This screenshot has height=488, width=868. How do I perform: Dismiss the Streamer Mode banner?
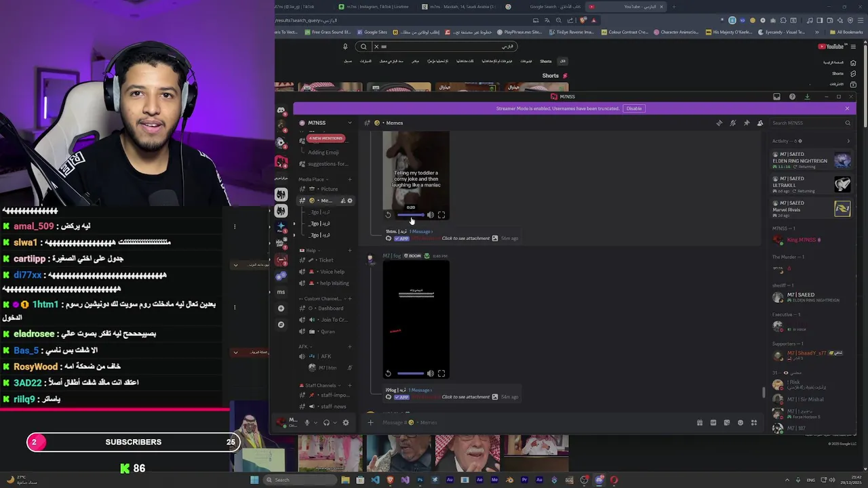(847, 108)
